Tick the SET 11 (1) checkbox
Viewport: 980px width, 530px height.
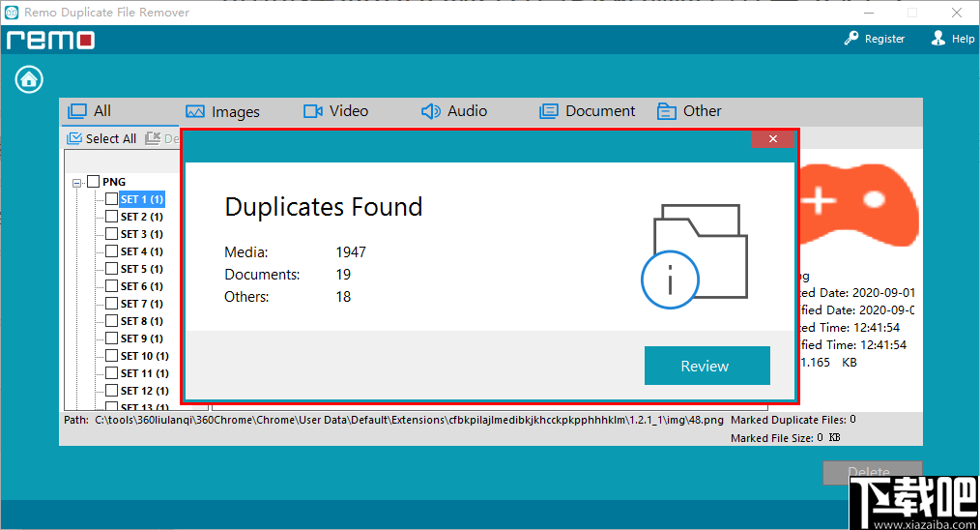pos(111,373)
